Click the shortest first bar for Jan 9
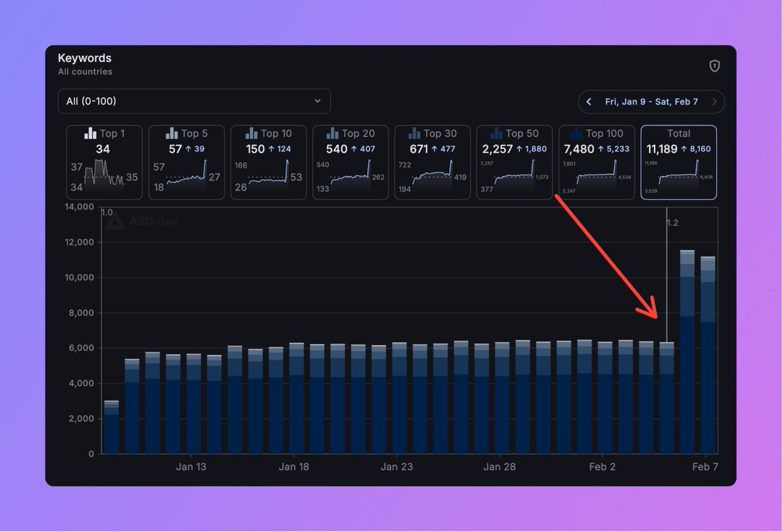The width and height of the screenshot is (782, 532). (111, 428)
